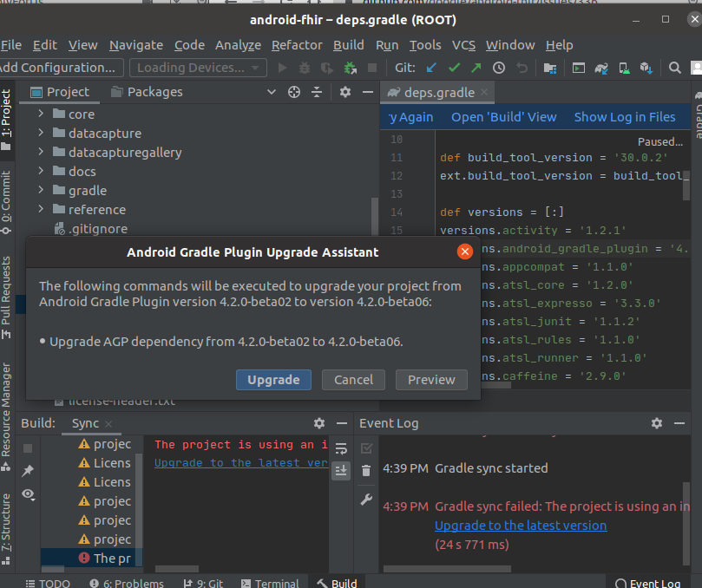Toggle the eye view options in Build panel
702x588 pixels.
click(x=29, y=494)
